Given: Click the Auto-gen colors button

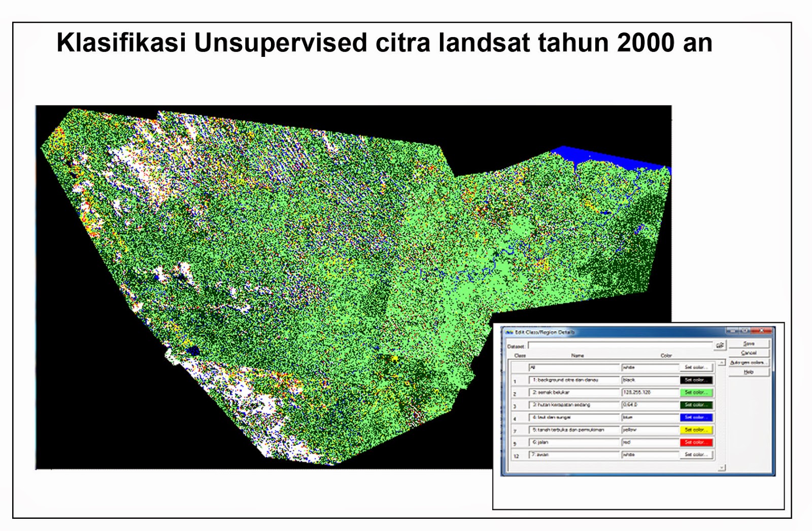Looking at the screenshot, I should 749,362.
